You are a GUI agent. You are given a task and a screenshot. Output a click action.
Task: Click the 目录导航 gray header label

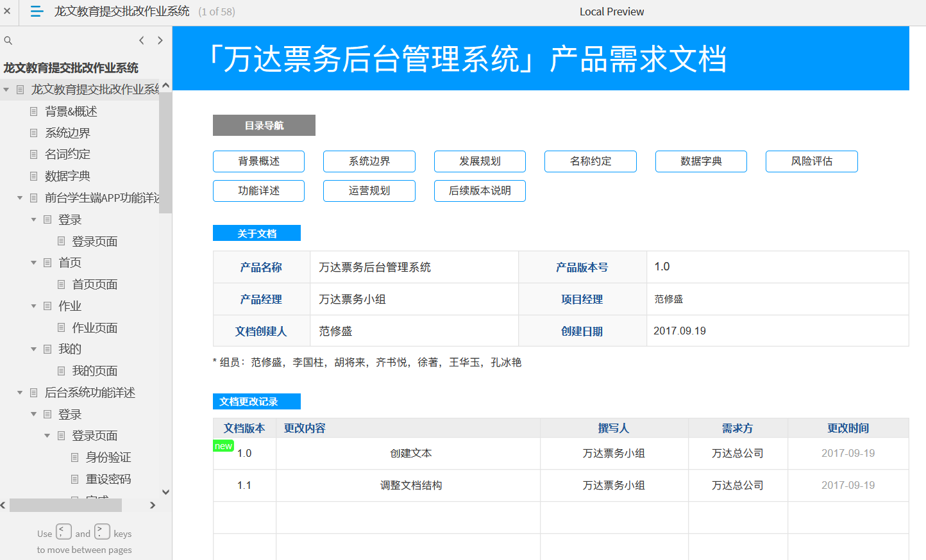tap(264, 126)
